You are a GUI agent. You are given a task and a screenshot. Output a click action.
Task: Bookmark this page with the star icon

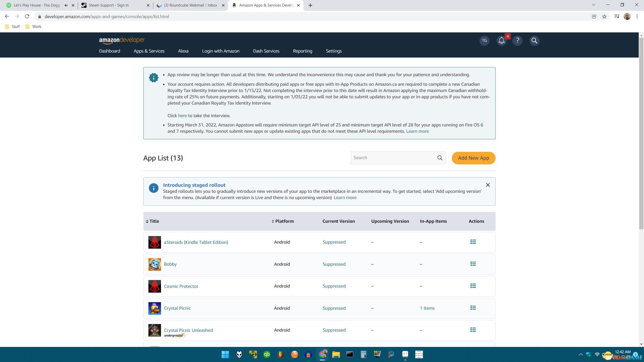pyautogui.click(x=604, y=16)
